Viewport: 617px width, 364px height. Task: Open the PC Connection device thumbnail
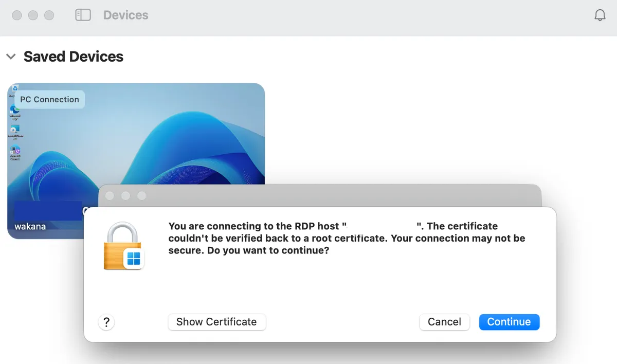point(136,160)
